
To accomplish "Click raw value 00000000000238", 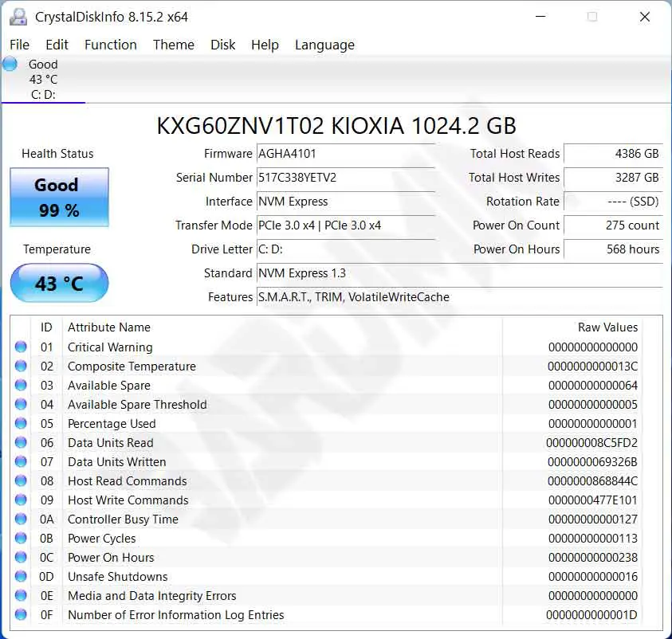I will (x=593, y=558).
